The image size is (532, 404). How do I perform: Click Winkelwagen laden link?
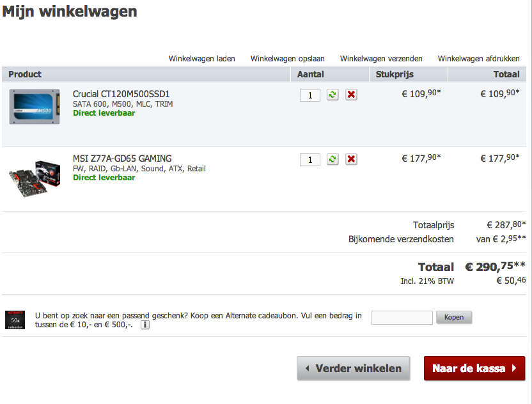pyautogui.click(x=202, y=59)
